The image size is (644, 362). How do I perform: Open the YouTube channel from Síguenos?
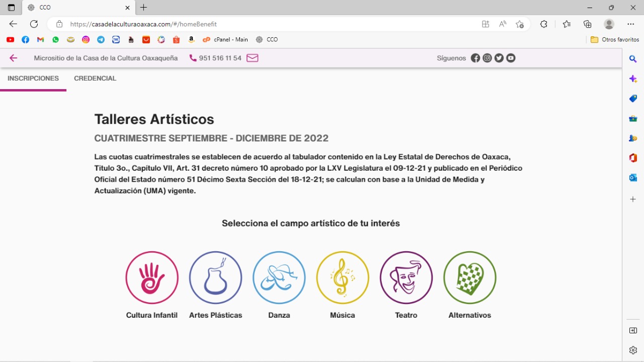point(511,58)
